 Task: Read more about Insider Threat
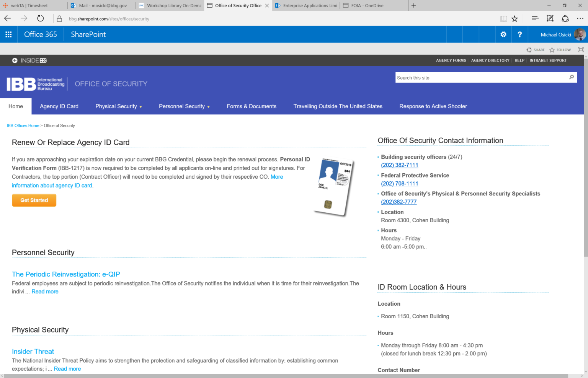67,369
